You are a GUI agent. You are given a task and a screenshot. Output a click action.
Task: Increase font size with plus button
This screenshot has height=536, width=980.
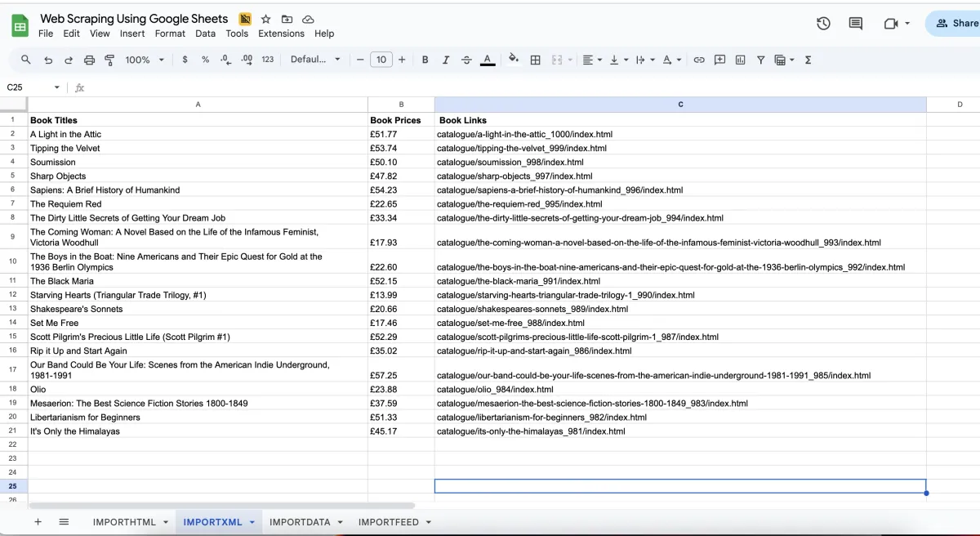click(402, 60)
